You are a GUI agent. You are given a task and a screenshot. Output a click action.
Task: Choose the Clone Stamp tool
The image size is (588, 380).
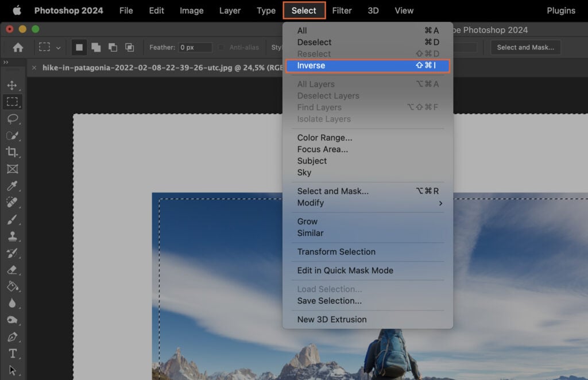point(13,235)
